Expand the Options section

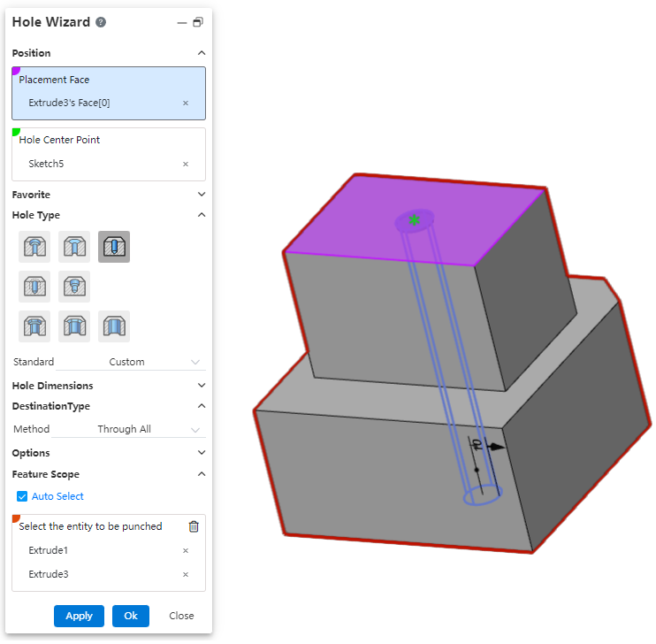point(201,453)
